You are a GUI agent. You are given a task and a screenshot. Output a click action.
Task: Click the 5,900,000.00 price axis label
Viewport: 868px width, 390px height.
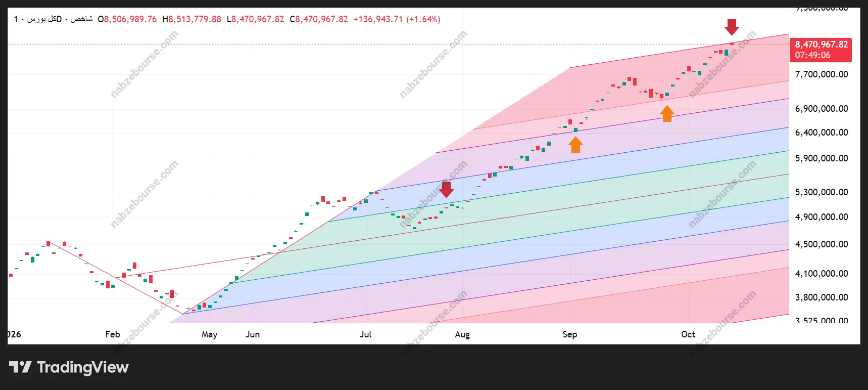[x=822, y=158]
